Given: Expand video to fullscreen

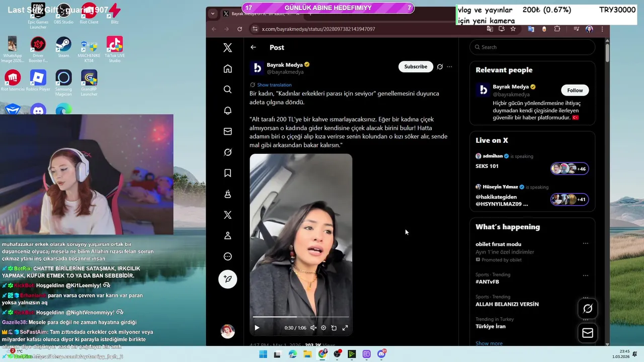Looking at the screenshot, I should (345, 328).
